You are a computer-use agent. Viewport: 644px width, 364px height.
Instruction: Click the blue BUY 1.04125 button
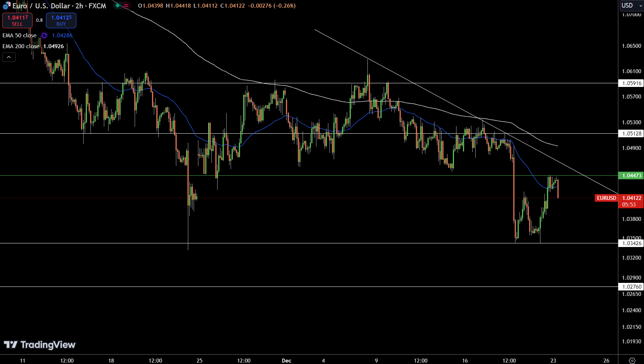pyautogui.click(x=61, y=20)
